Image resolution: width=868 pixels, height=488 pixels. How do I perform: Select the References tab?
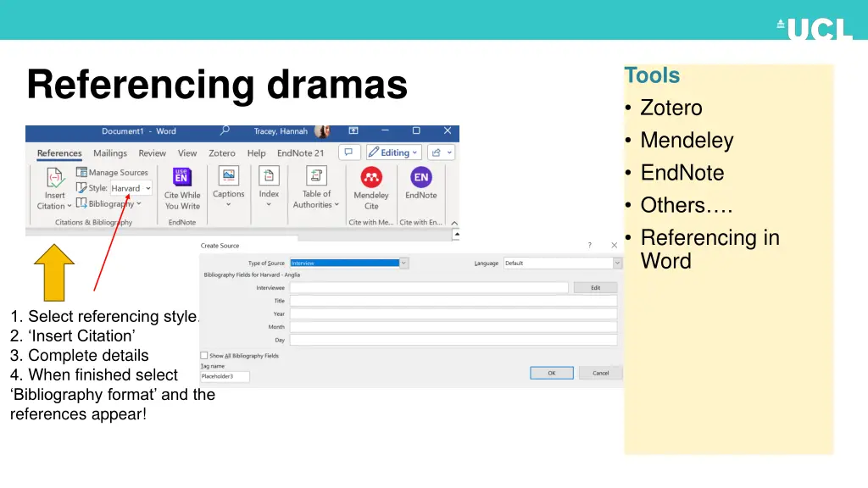tap(59, 153)
